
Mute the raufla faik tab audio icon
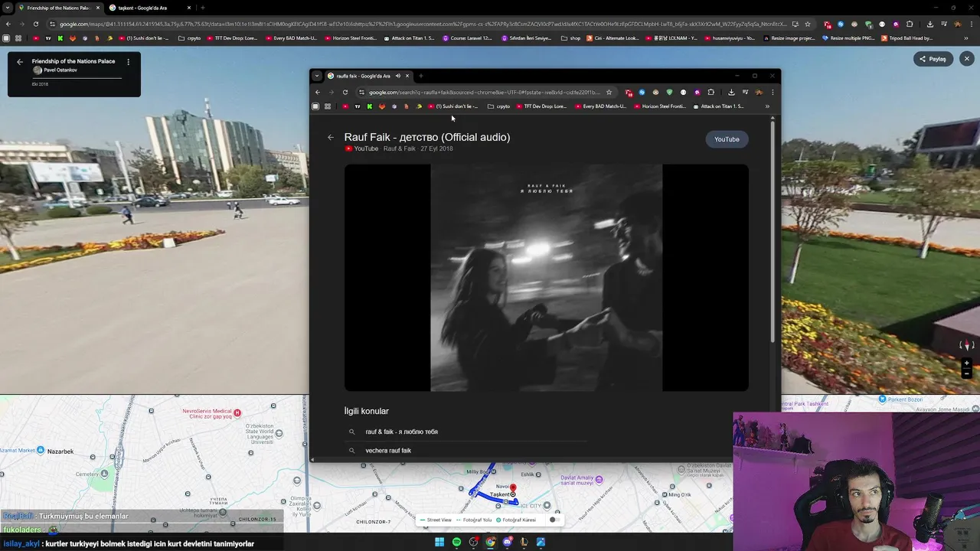pos(397,76)
